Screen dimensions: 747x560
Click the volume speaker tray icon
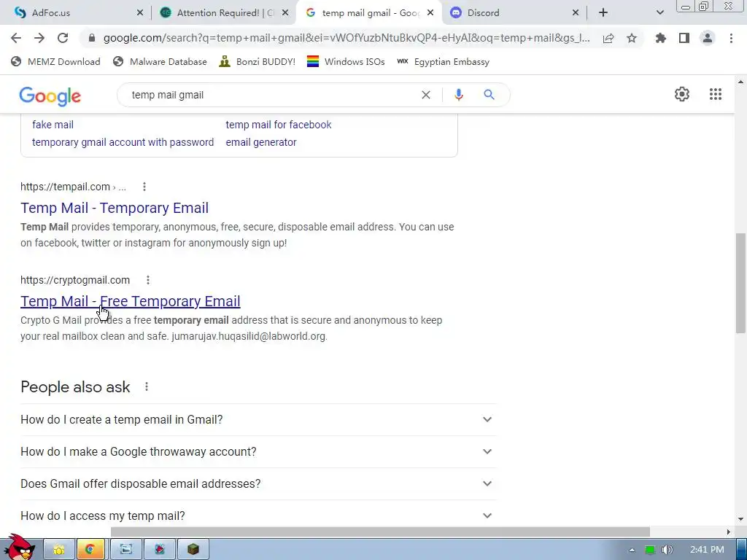[x=667, y=550]
